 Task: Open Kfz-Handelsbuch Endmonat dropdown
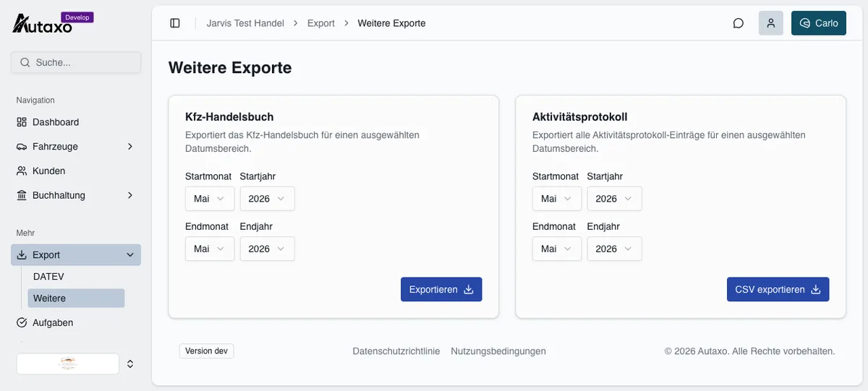(x=210, y=249)
